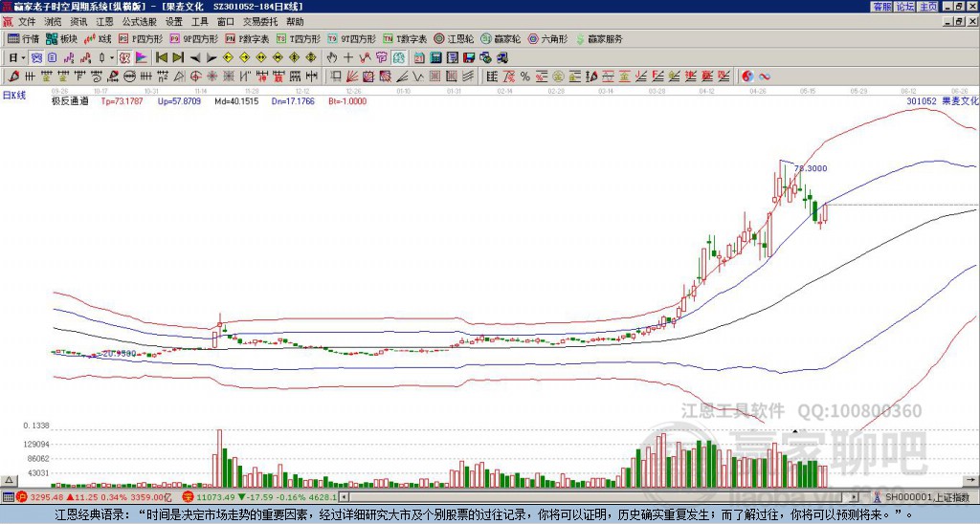Image resolution: width=980 pixels, height=524 pixels.
Task: Open the 工具 menu
Action: tap(200, 22)
